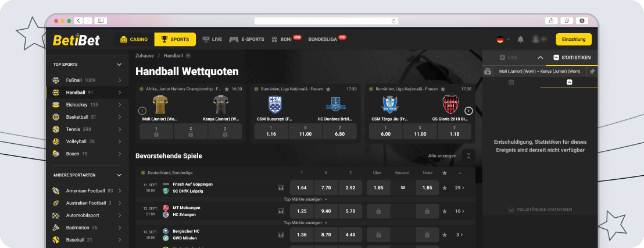This screenshot has height=248, width=644.
Task: Click the Australian Football icon
Action: click(56, 203)
